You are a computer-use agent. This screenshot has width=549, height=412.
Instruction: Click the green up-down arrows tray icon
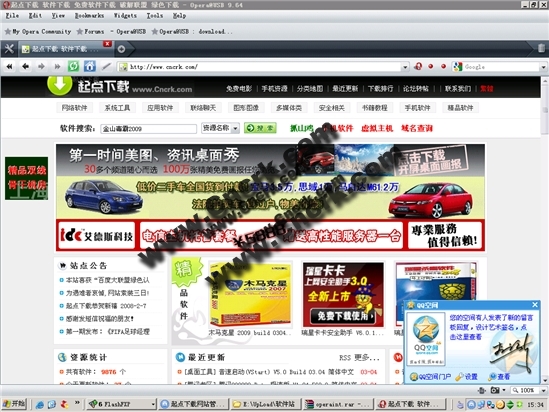[x=510, y=405]
